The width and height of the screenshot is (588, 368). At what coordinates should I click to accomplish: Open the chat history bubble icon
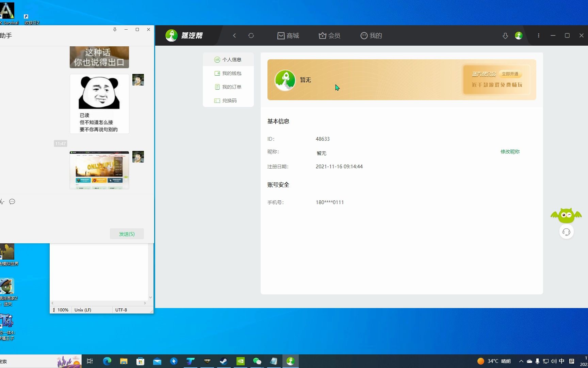click(x=12, y=202)
